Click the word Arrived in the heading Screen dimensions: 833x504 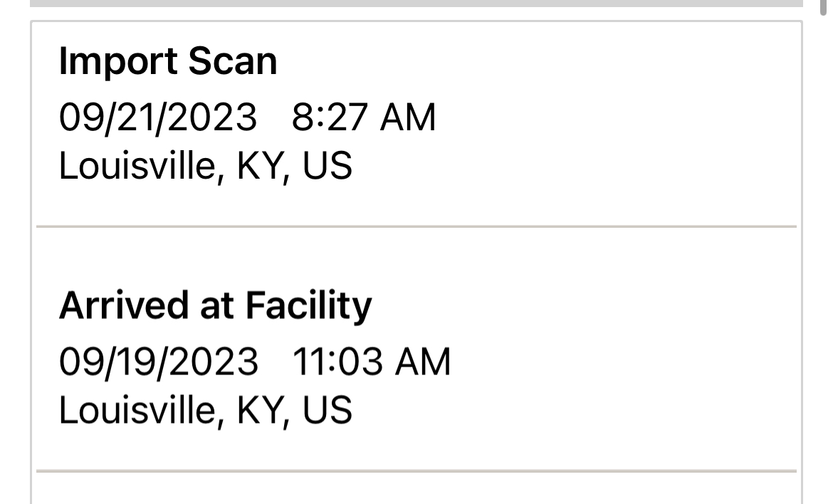[124, 306]
